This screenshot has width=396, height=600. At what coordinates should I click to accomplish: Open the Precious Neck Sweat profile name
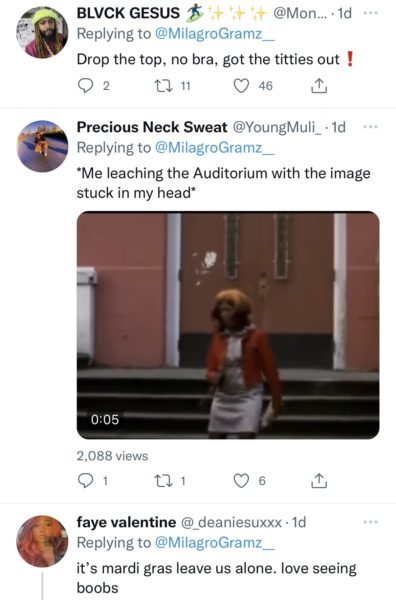[152, 127]
